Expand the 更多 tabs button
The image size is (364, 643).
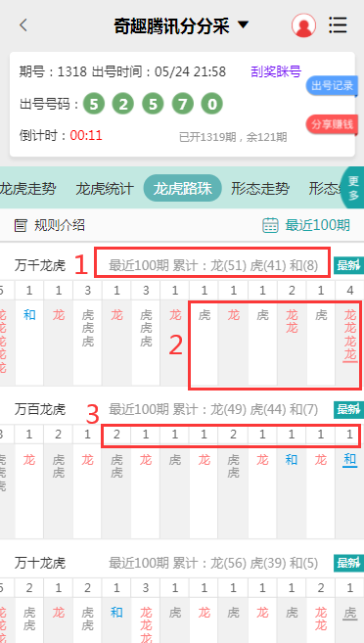pos(353,188)
